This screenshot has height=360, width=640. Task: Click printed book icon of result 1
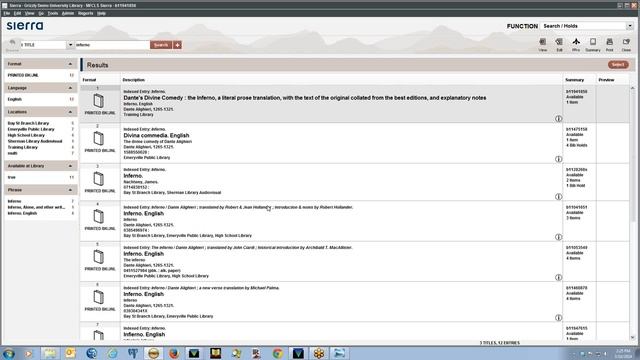coord(99,101)
